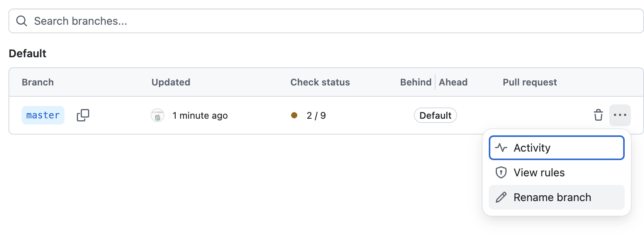This screenshot has height=239, width=644.
Task: Click the Pull request column header
Action: click(x=530, y=82)
